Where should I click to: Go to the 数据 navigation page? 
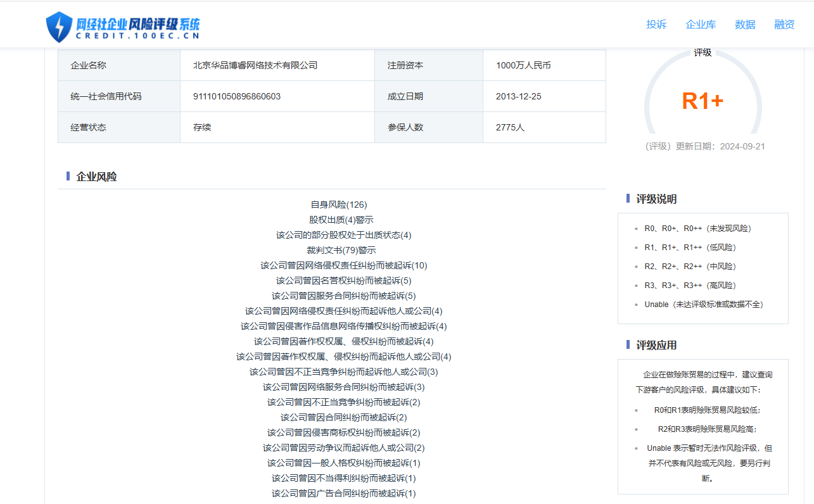[x=745, y=25]
